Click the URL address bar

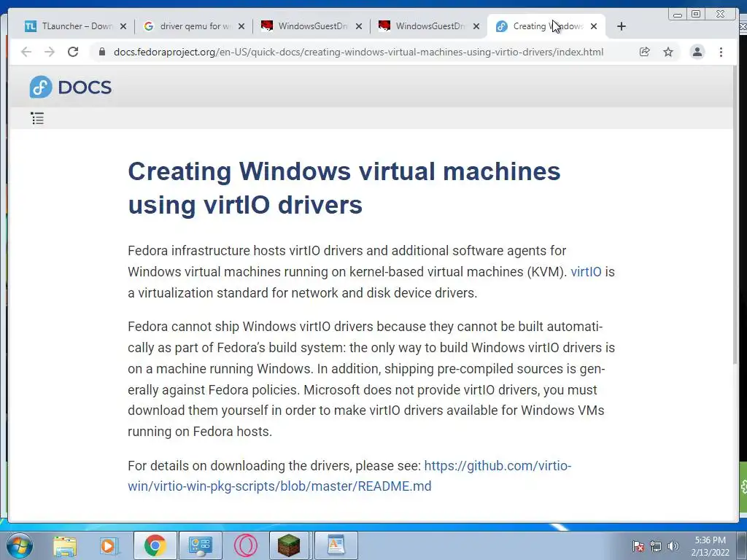click(x=358, y=52)
